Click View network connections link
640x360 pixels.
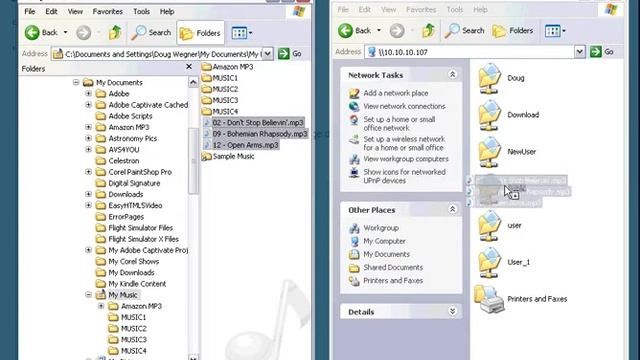tap(404, 106)
